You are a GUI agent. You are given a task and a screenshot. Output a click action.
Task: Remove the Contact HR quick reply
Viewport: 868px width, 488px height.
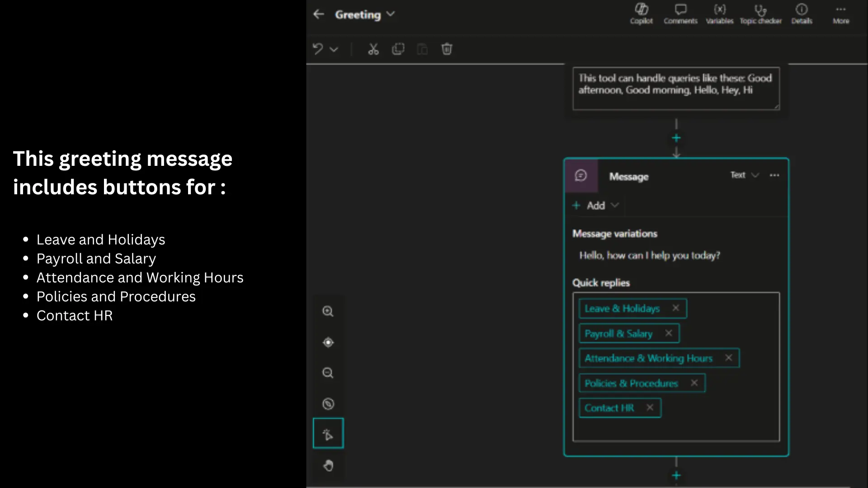[650, 408]
